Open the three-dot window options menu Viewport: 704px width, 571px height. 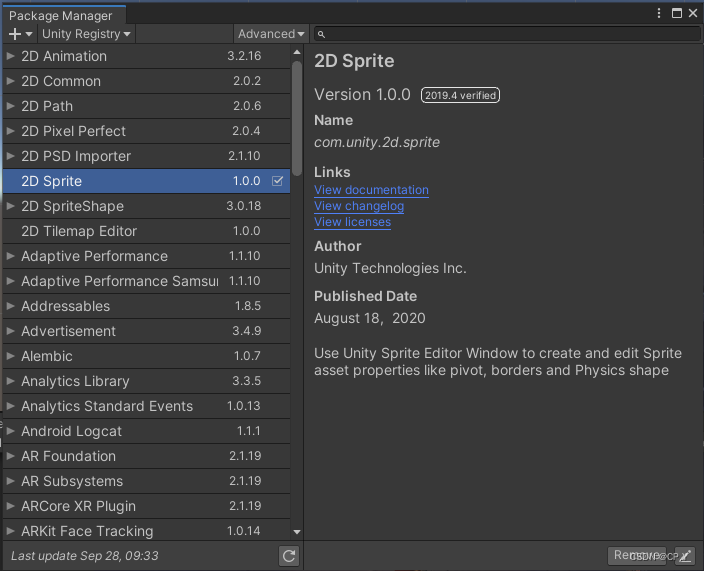point(659,13)
